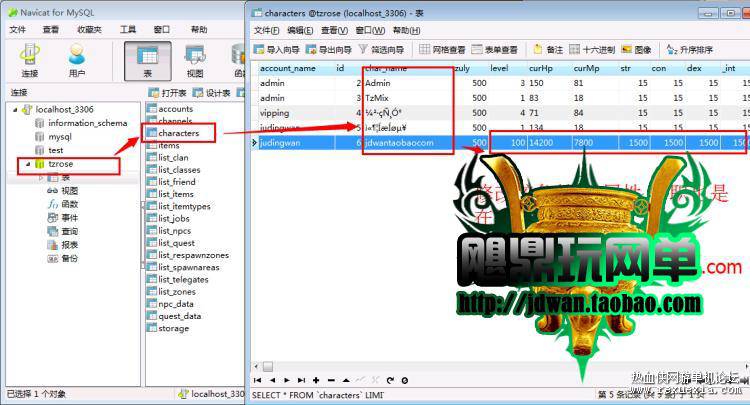This screenshot has height=405, width=750.
Task: Go to the next record
Action: click(287, 380)
